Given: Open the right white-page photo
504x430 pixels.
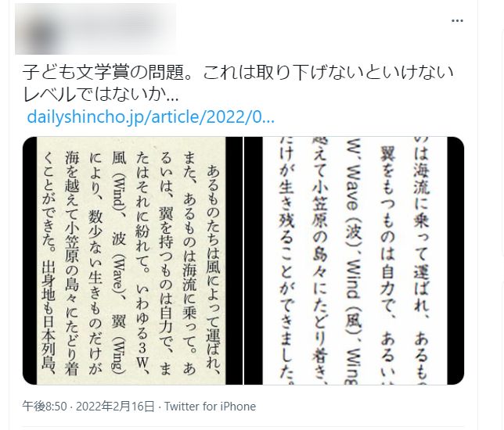Looking at the screenshot, I should click(355, 260).
